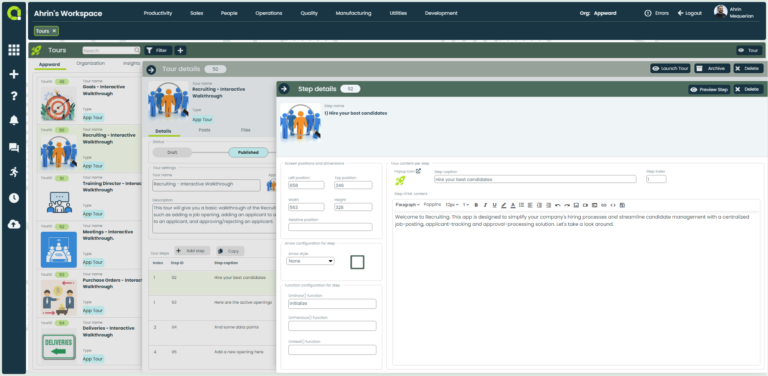The image size is (768, 376).
Task: Open the highlight color tool in the editor
Action: [x=504, y=205]
